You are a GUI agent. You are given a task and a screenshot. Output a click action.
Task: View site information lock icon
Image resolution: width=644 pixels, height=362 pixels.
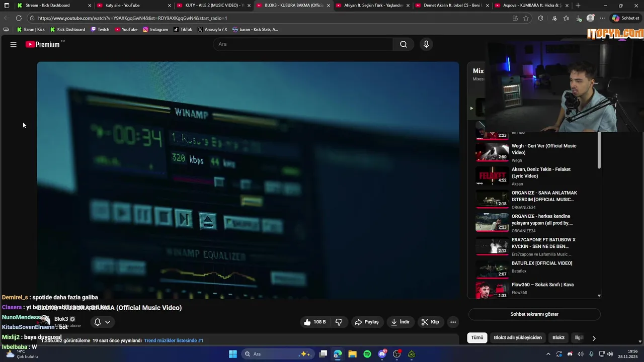(32, 18)
